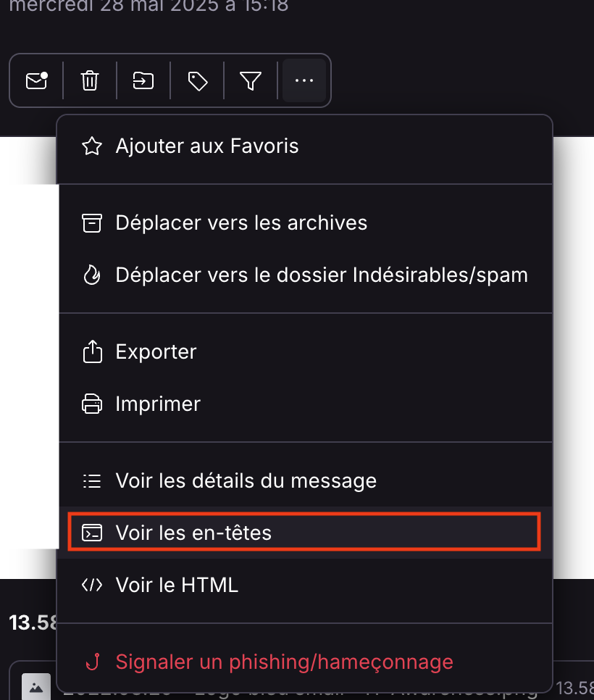Screen dimensions: 594x700
Task: Click the Exporter share icon
Action: (92, 352)
